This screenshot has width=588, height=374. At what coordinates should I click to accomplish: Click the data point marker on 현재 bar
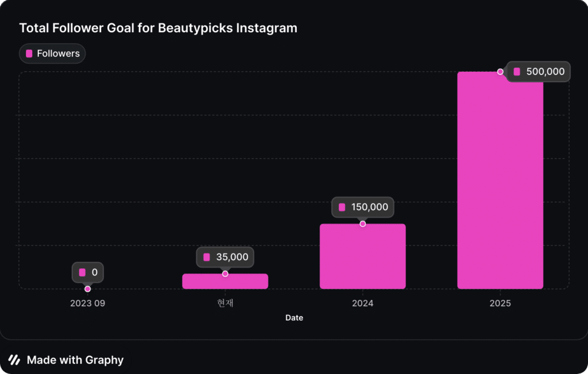(225, 273)
